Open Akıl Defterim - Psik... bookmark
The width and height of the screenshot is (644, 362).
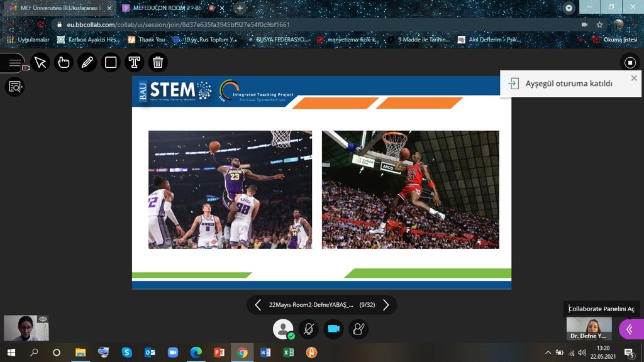489,40
